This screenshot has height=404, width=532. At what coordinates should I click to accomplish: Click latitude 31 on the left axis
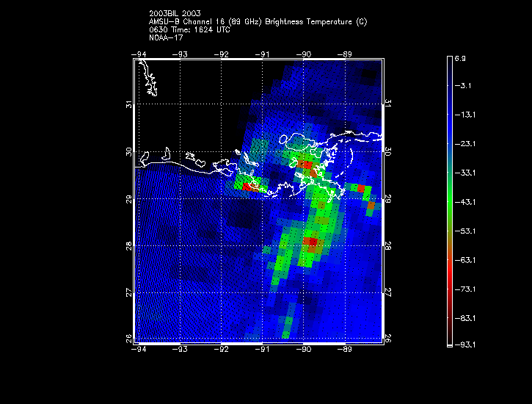point(129,104)
